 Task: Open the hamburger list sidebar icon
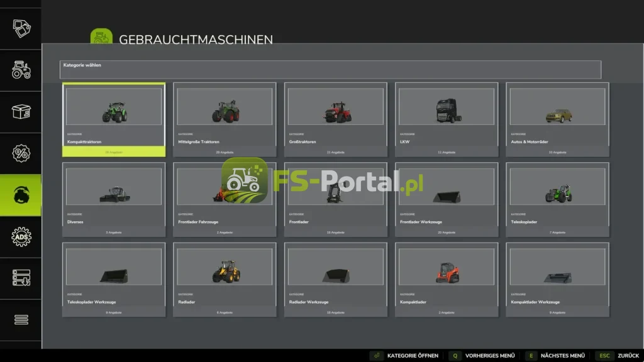pyautogui.click(x=21, y=319)
